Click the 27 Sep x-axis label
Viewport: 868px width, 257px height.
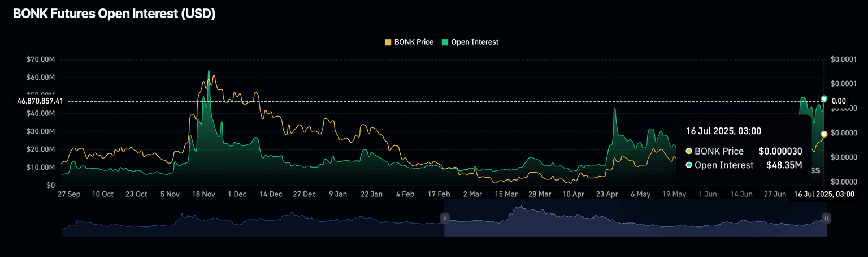point(69,194)
